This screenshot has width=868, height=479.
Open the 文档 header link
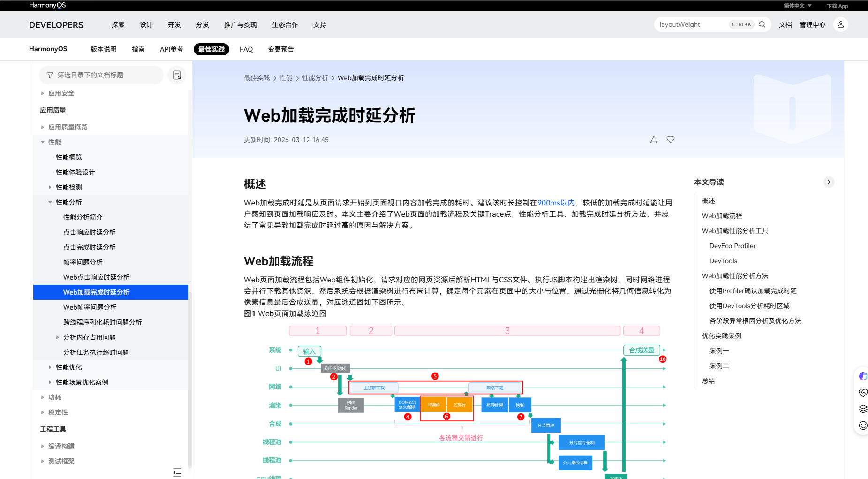click(x=785, y=25)
